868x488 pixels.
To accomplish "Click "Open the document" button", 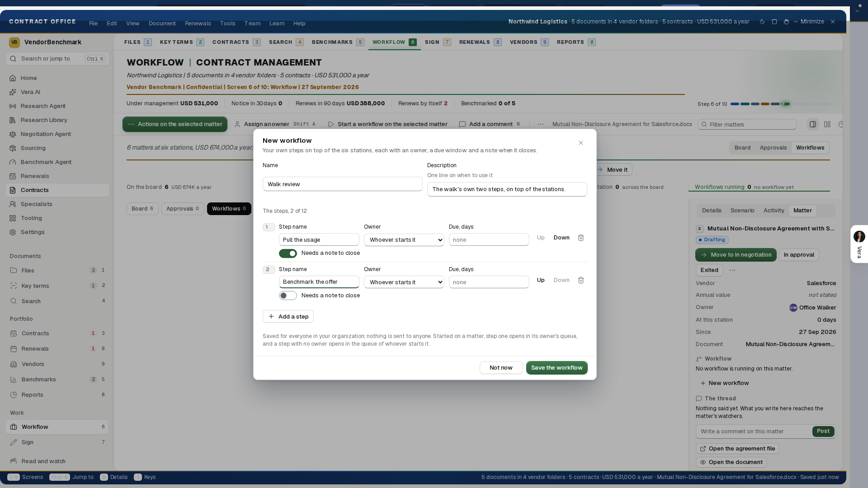I will coord(731,462).
